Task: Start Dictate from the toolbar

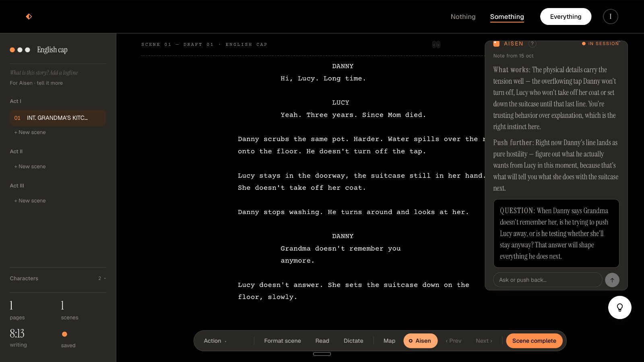Action: click(x=353, y=341)
